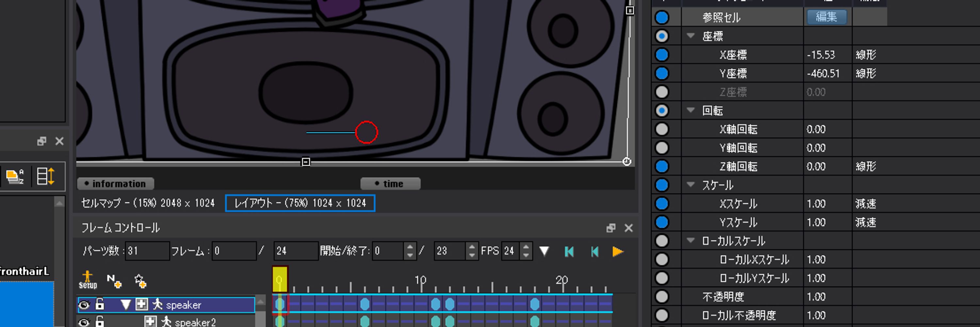Close the フレームコントロール panel
The width and height of the screenshot is (980, 327).
coord(629,228)
